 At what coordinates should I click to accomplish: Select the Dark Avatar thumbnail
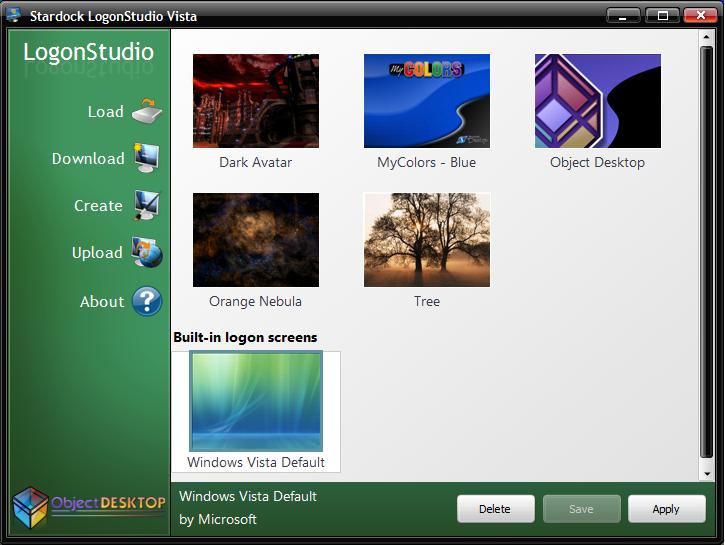coord(256,101)
